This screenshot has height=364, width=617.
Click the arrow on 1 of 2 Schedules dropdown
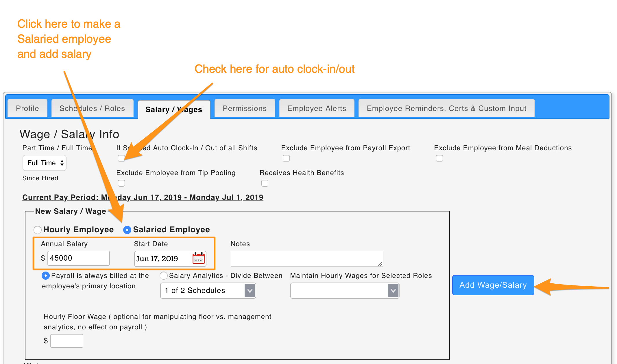coord(250,291)
